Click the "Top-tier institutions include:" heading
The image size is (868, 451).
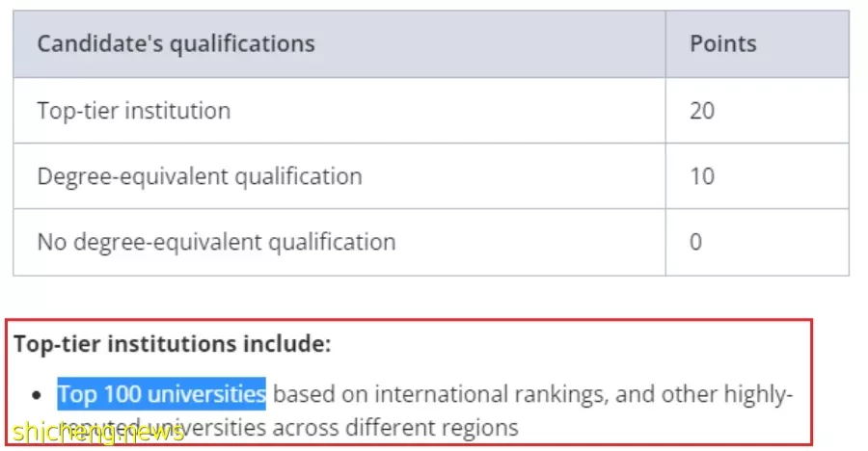click(x=173, y=344)
